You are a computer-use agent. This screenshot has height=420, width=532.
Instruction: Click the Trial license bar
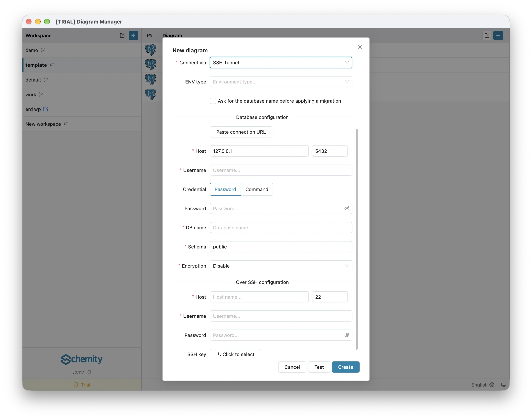[82, 385]
